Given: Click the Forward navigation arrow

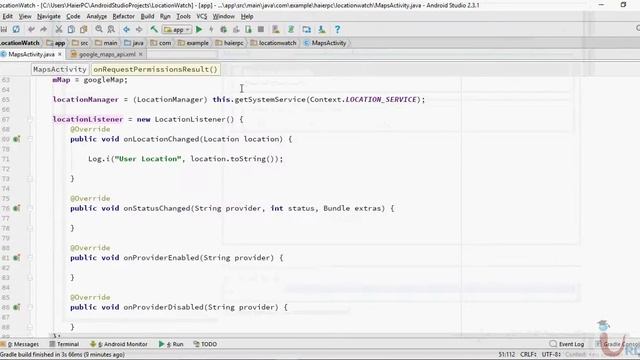Looking at the screenshot, I should tap(139, 29).
